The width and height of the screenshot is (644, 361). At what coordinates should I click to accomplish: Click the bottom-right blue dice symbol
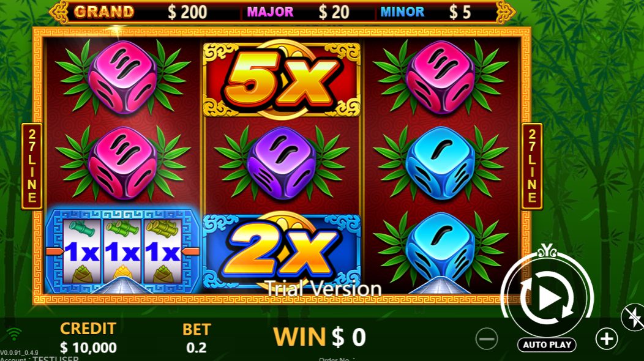pyautogui.click(x=441, y=248)
